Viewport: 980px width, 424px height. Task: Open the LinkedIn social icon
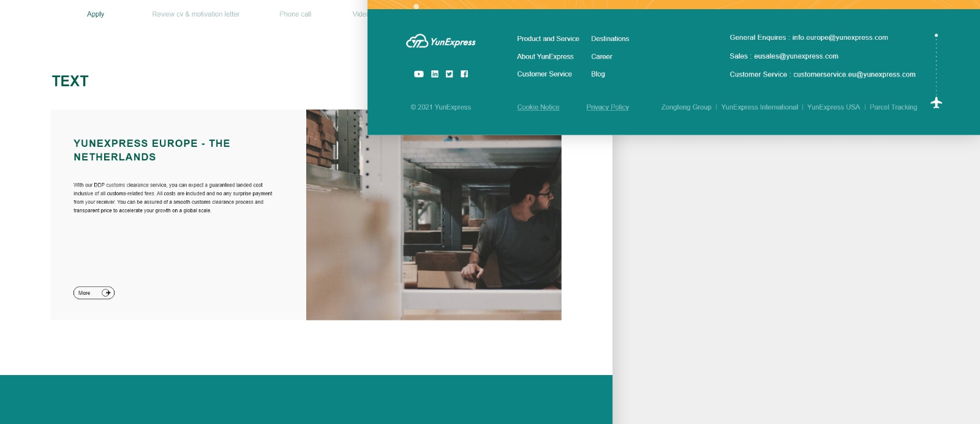[434, 74]
